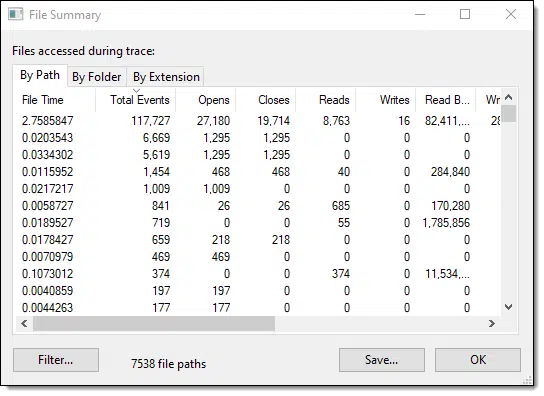Click Opens value 27,180
The height and width of the screenshot is (396, 544).
[213, 121]
